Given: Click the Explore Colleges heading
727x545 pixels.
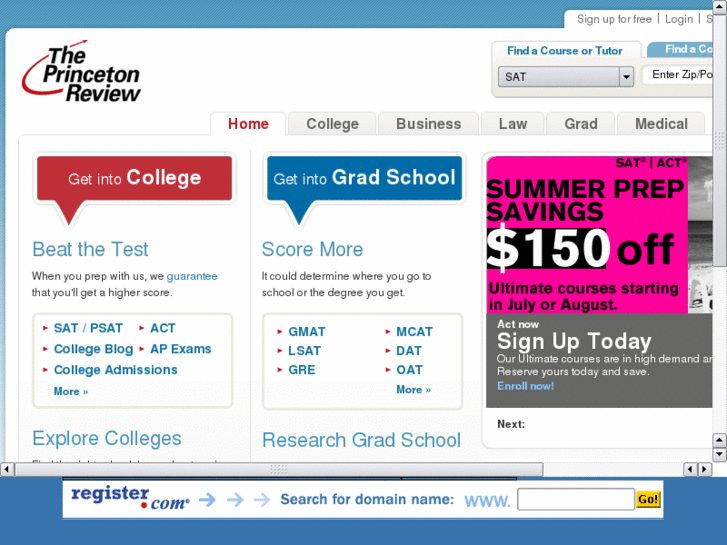Looking at the screenshot, I should click(x=107, y=438).
